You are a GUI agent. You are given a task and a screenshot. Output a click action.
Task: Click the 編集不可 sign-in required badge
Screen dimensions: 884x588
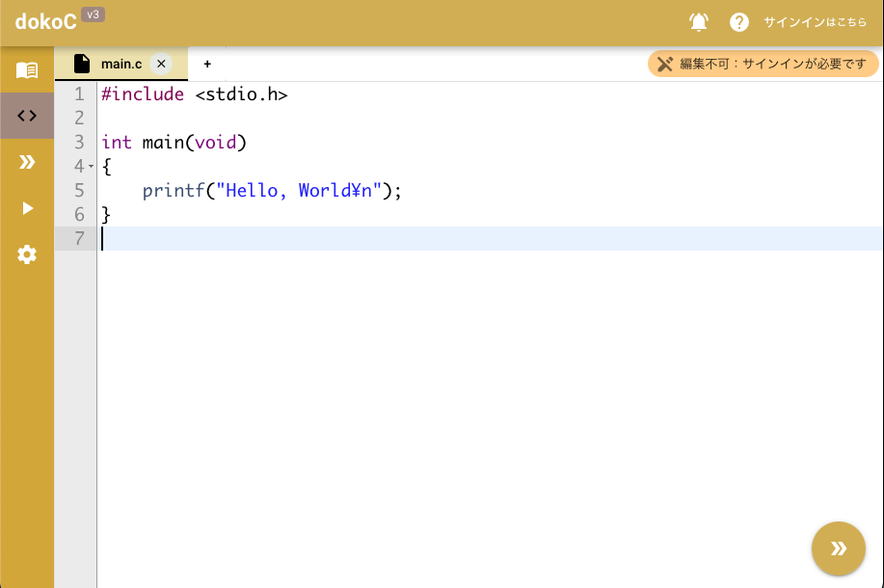tap(763, 64)
